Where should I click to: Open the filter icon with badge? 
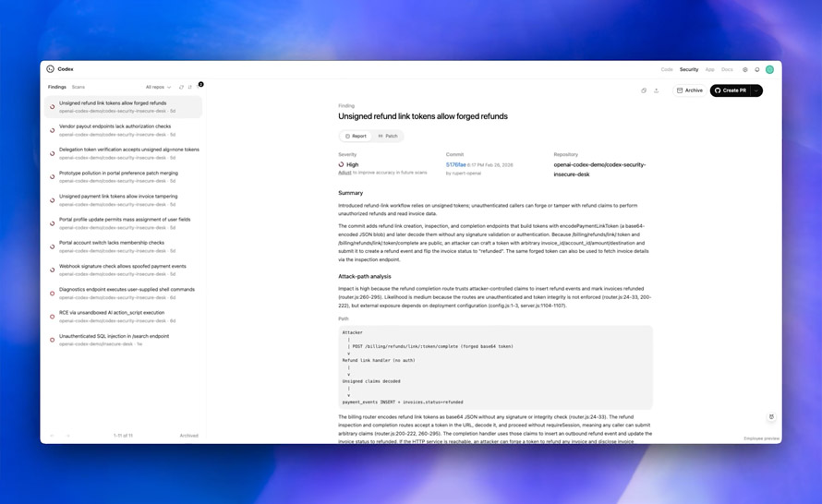pos(200,85)
